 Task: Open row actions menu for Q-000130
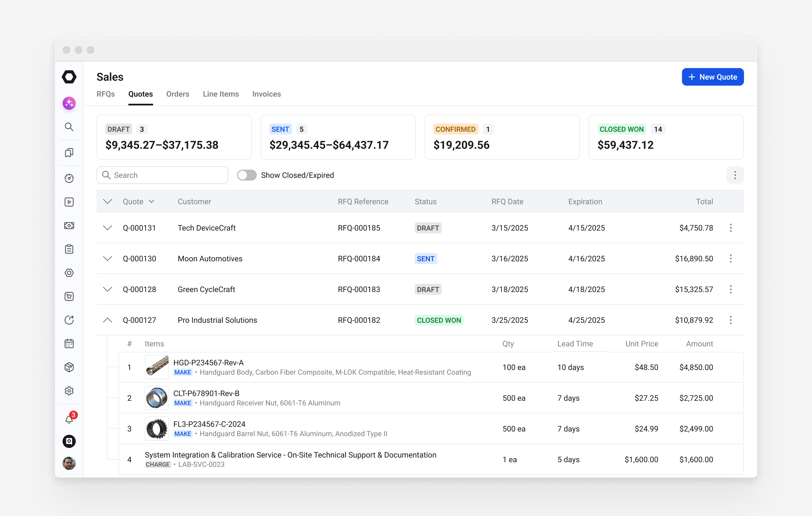731,259
